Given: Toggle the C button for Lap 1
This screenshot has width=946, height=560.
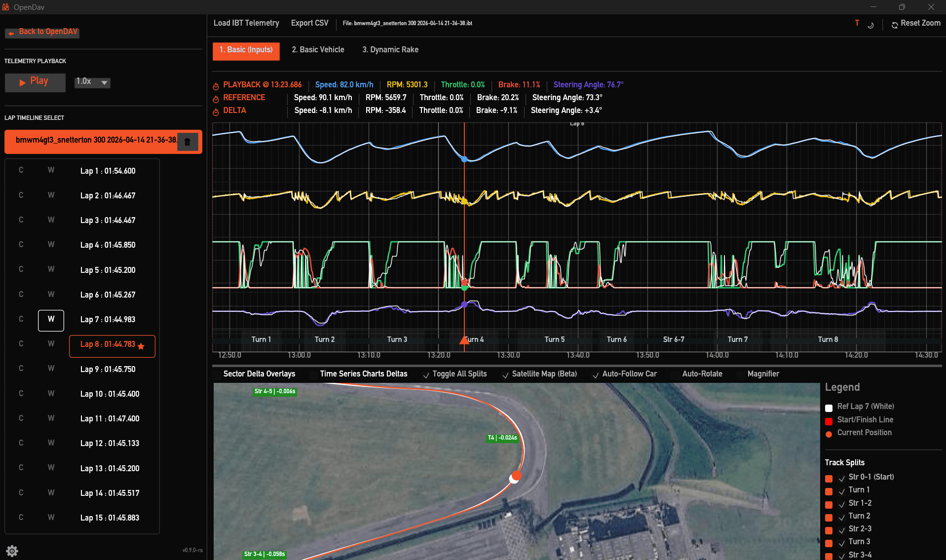Looking at the screenshot, I should coord(21,170).
